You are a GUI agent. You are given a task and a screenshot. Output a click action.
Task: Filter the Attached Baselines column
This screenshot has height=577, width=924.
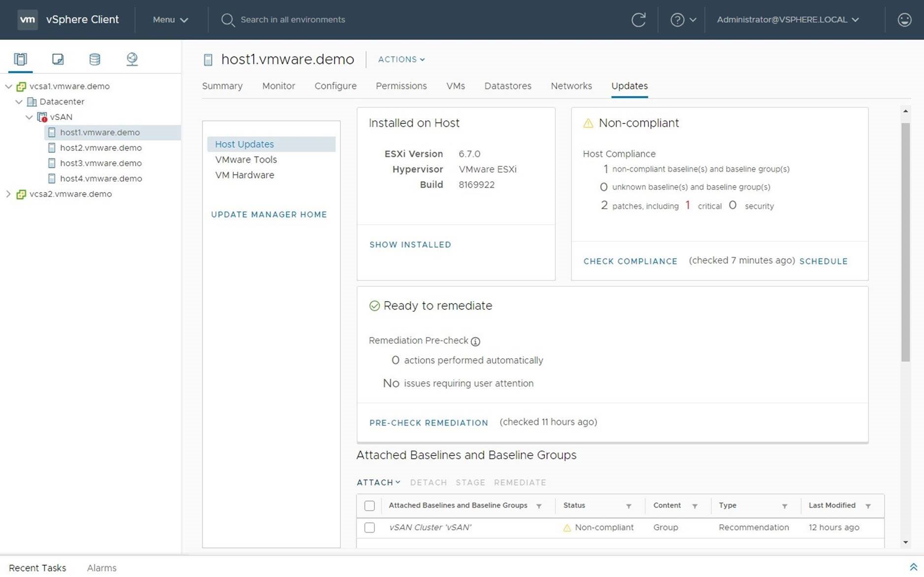pyautogui.click(x=539, y=506)
